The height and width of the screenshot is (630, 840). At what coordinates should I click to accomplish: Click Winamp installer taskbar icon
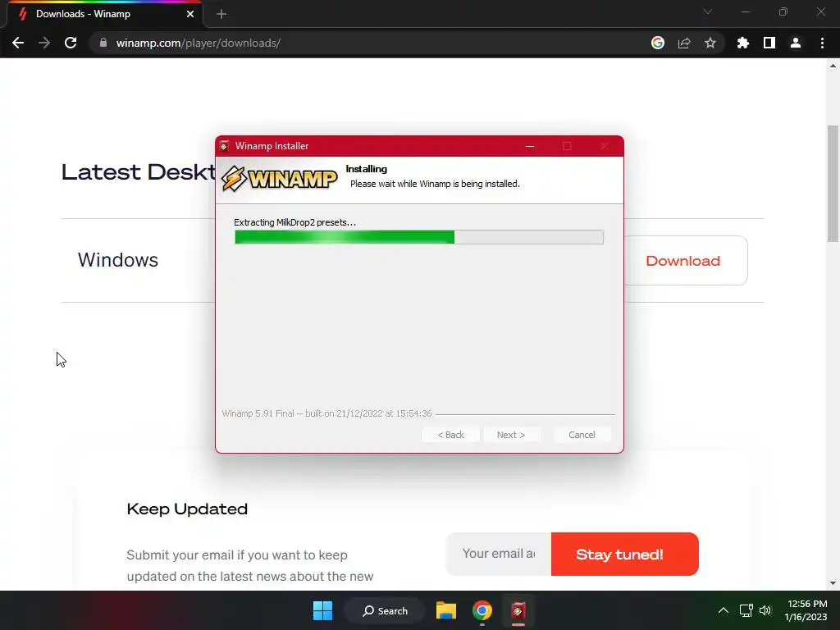click(x=518, y=610)
